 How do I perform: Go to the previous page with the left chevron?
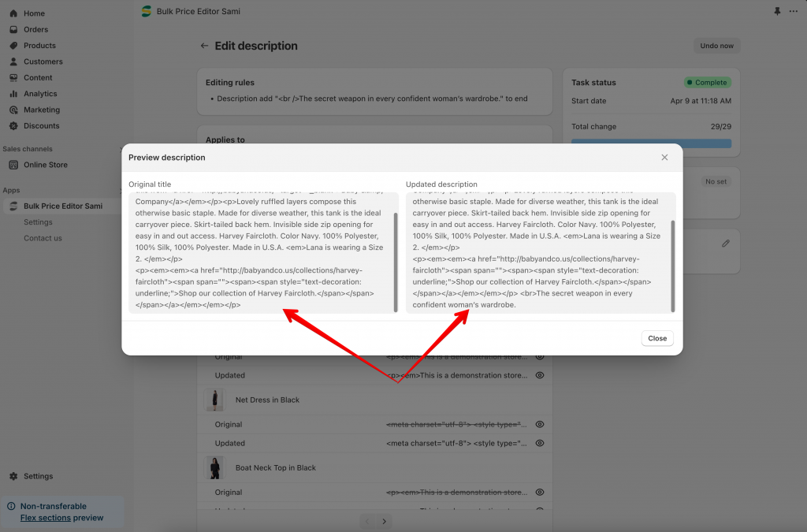(367, 521)
